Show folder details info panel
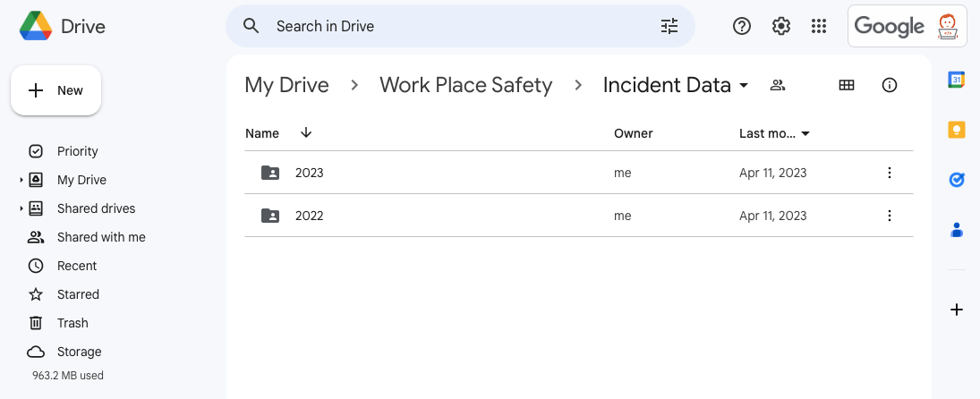 [890, 85]
